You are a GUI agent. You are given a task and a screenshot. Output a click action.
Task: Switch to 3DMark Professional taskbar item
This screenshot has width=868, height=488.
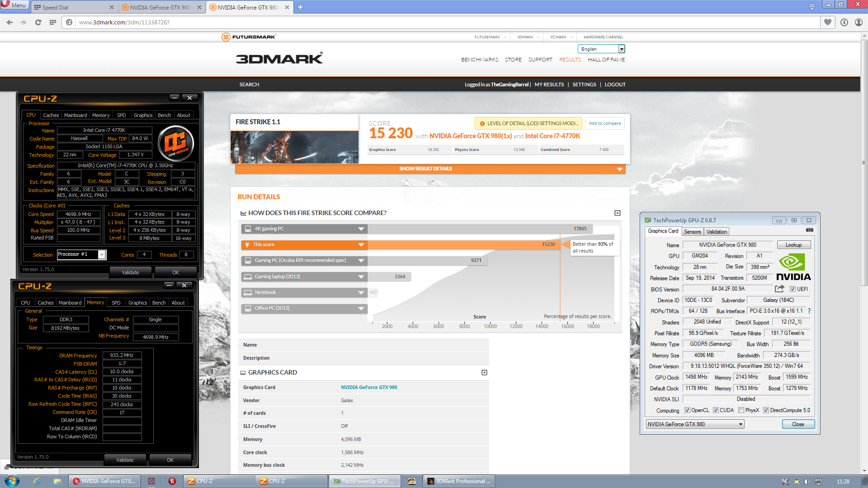[459, 481]
